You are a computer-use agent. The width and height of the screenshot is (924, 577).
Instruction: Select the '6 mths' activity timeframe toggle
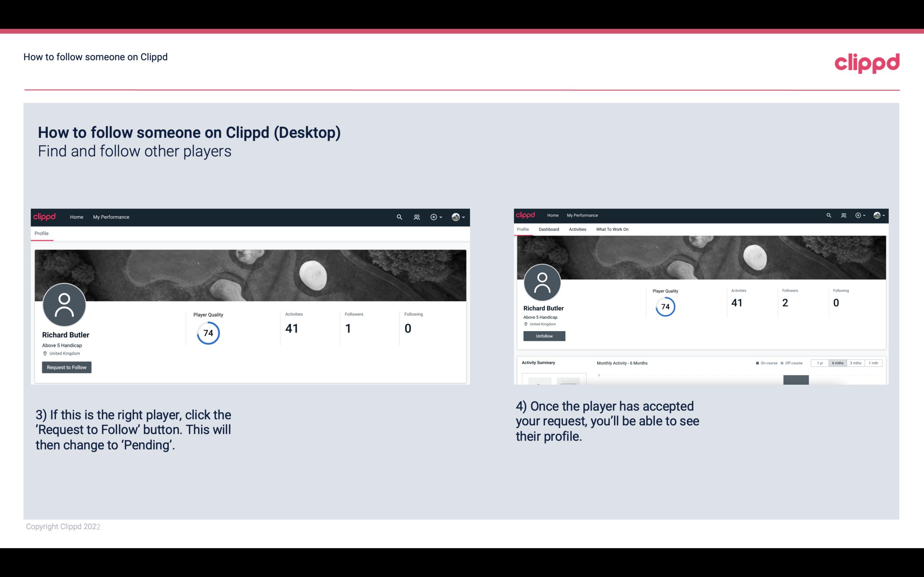[838, 363]
